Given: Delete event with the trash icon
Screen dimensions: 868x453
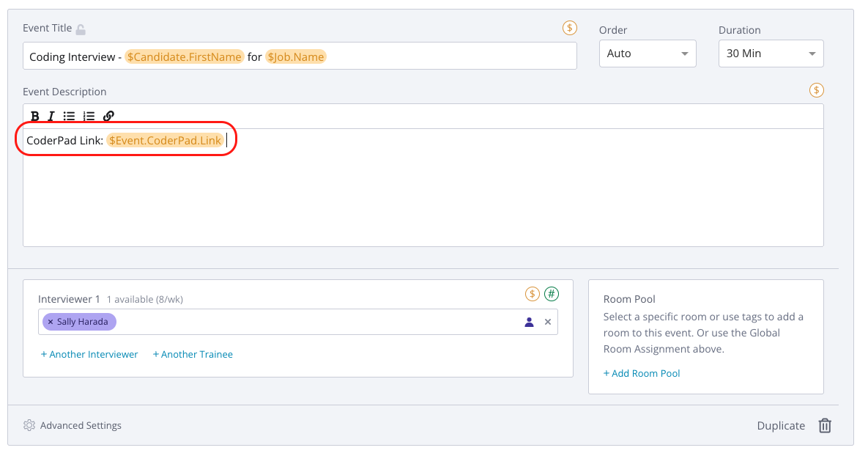Looking at the screenshot, I should coord(825,425).
